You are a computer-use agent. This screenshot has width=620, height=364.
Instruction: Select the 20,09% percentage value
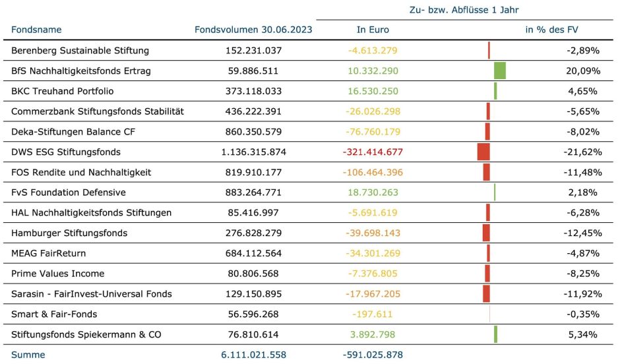click(583, 71)
